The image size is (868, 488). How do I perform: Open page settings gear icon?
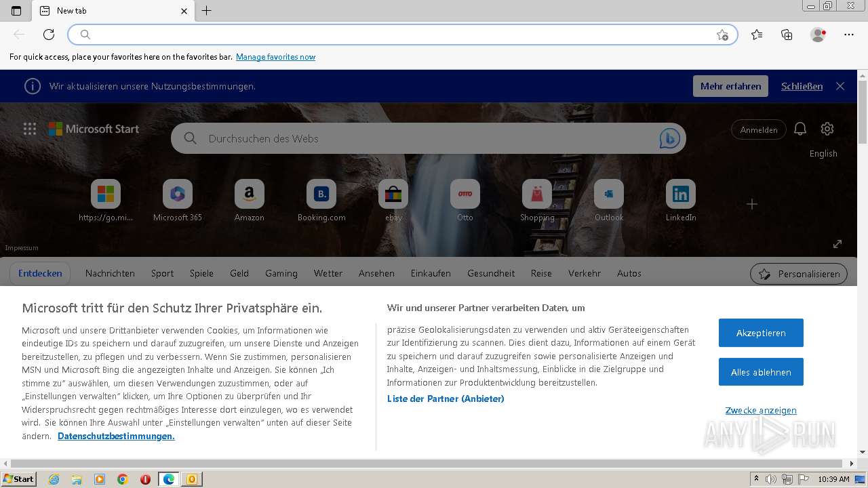pos(827,129)
